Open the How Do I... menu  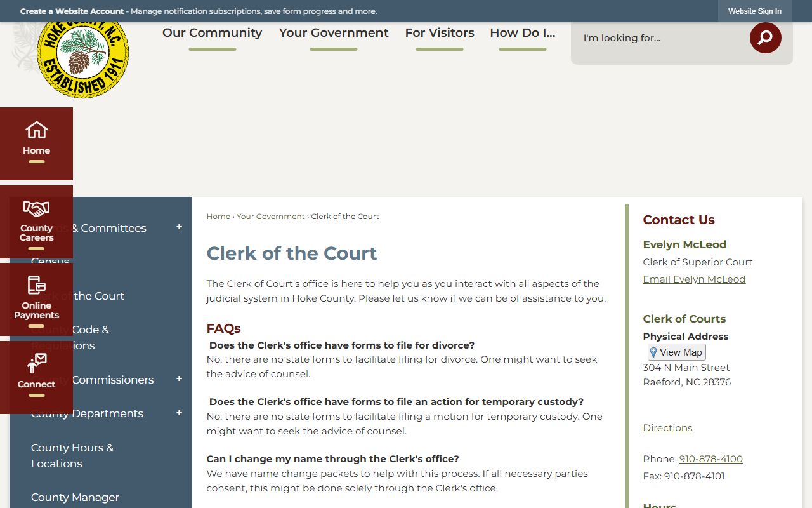523,33
